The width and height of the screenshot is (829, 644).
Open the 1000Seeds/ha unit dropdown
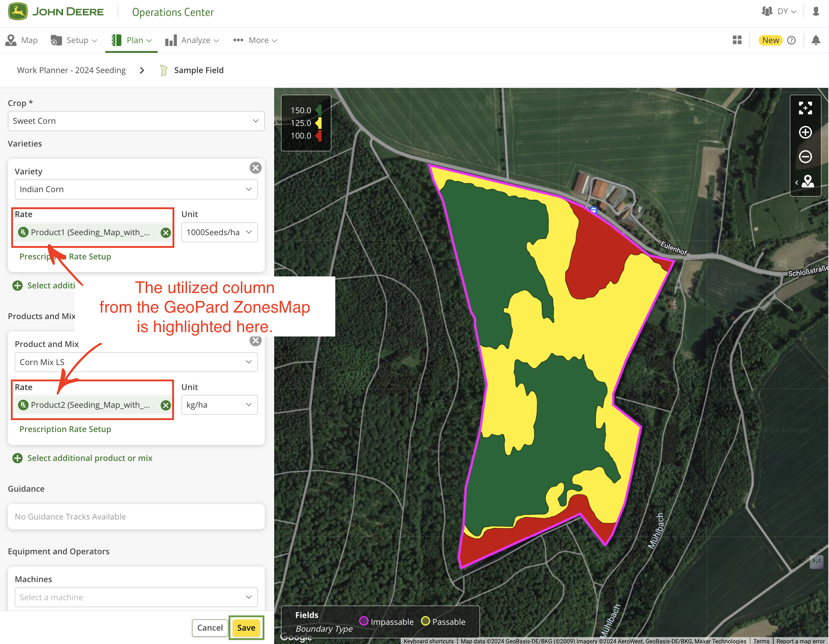pos(219,232)
